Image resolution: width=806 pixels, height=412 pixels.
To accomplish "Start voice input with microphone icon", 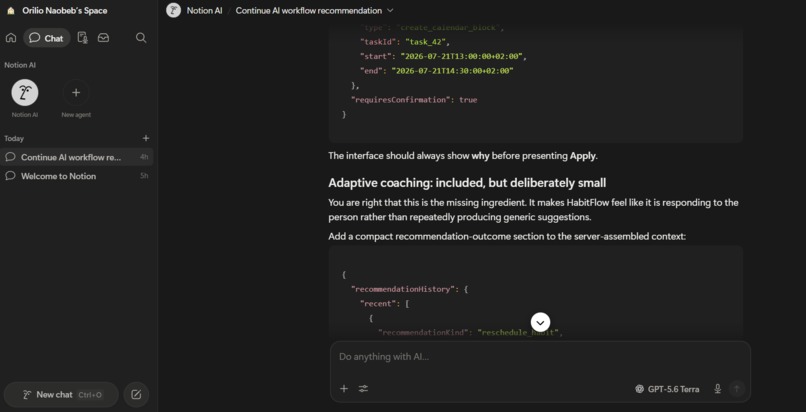I will click(718, 389).
